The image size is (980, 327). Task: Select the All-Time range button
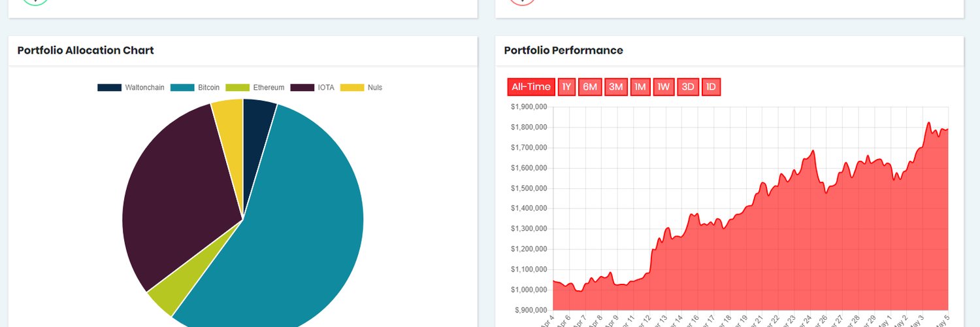pyautogui.click(x=531, y=87)
